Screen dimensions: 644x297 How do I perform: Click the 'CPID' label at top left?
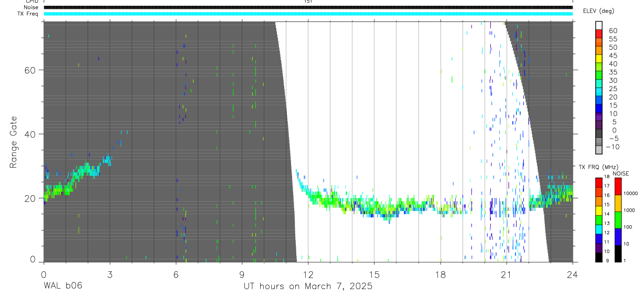(x=33, y=2)
